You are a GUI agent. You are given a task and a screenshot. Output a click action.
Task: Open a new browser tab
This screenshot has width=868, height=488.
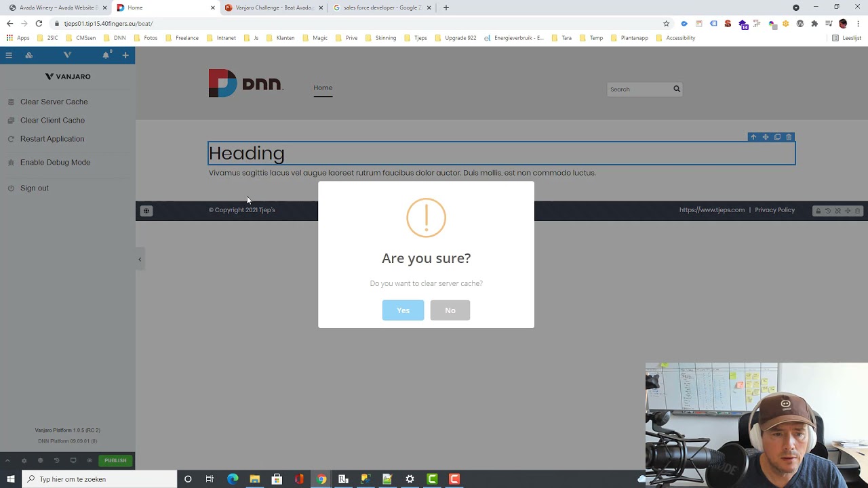[x=446, y=7]
